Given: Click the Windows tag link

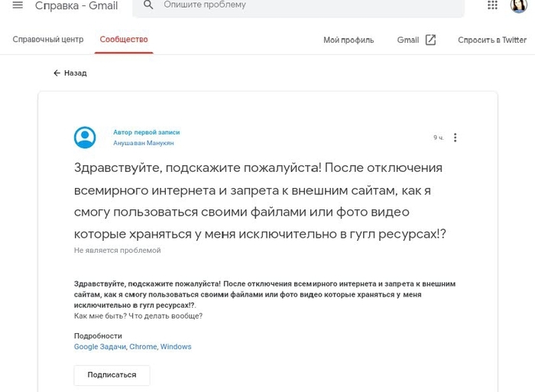Looking at the screenshot, I should (x=176, y=347).
